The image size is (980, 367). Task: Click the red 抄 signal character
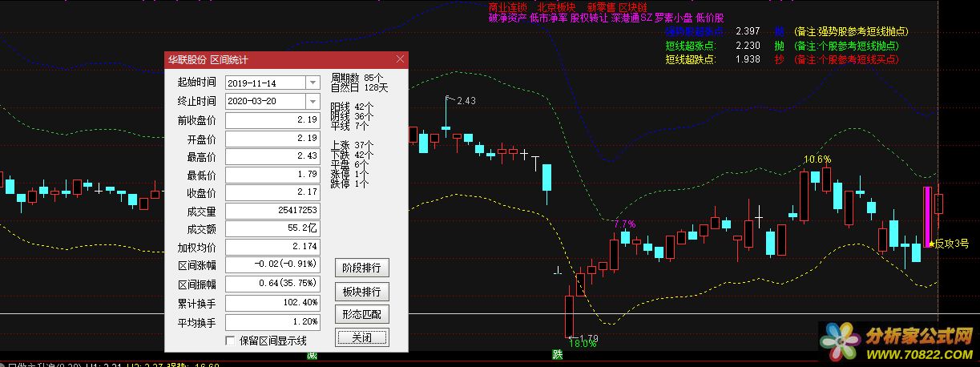[x=779, y=58]
